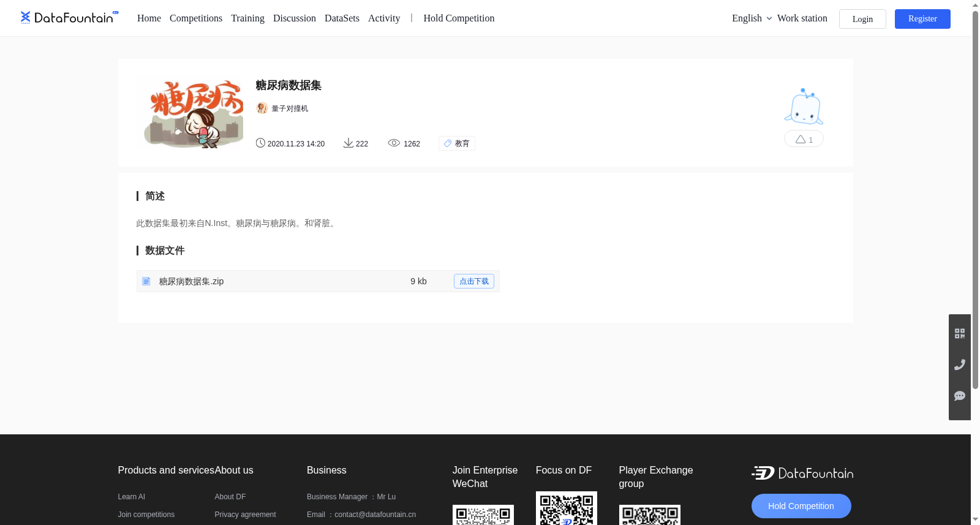Click the footer DataFountain logo
This screenshot has width=980, height=525.
pos(802,473)
